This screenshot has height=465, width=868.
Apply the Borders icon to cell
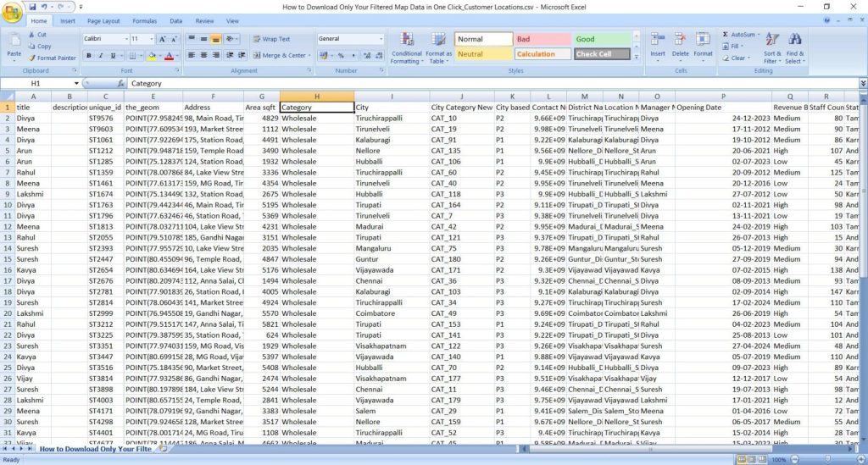pyautogui.click(x=132, y=56)
